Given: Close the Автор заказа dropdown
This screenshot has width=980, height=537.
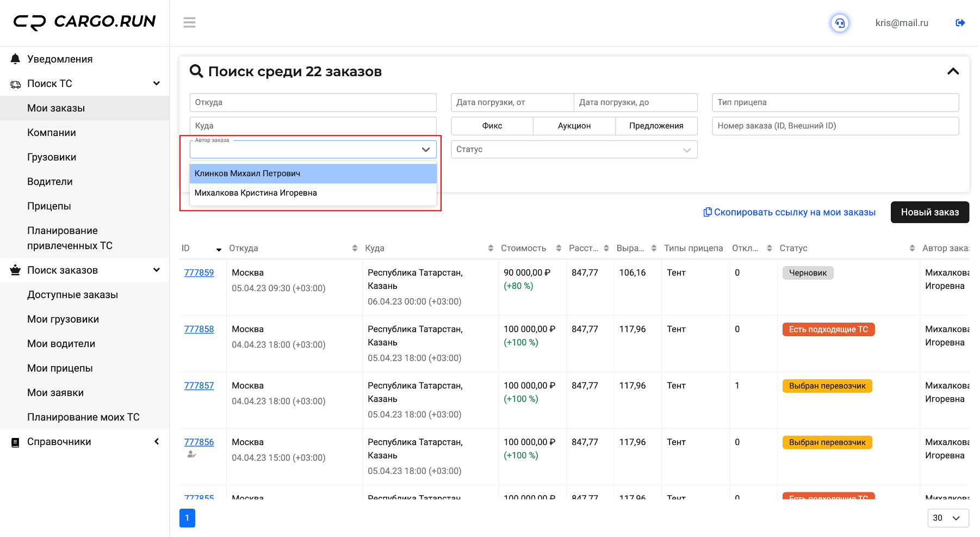Looking at the screenshot, I should tap(425, 150).
